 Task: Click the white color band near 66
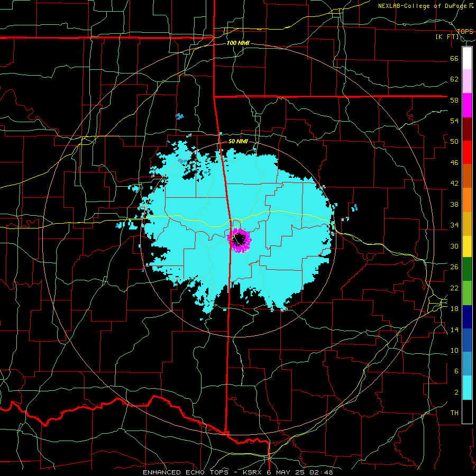click(467, 58)
